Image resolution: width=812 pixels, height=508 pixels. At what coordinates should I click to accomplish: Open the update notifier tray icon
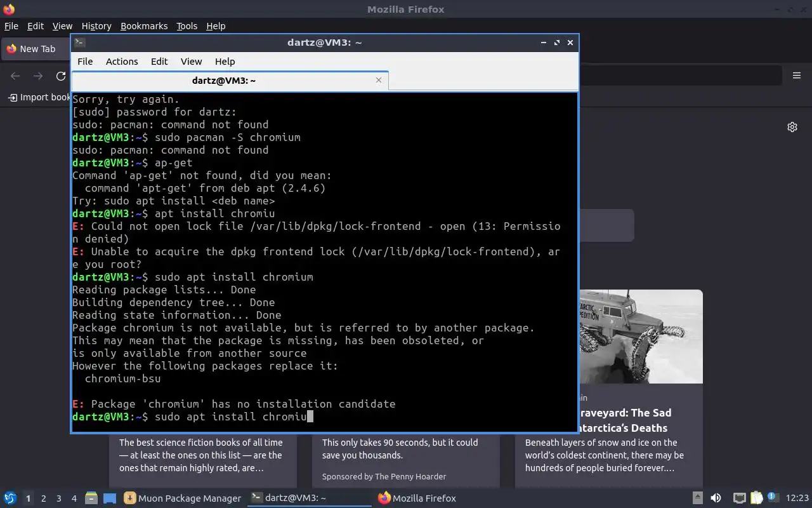pyautogui.click(x=772, y=498)
